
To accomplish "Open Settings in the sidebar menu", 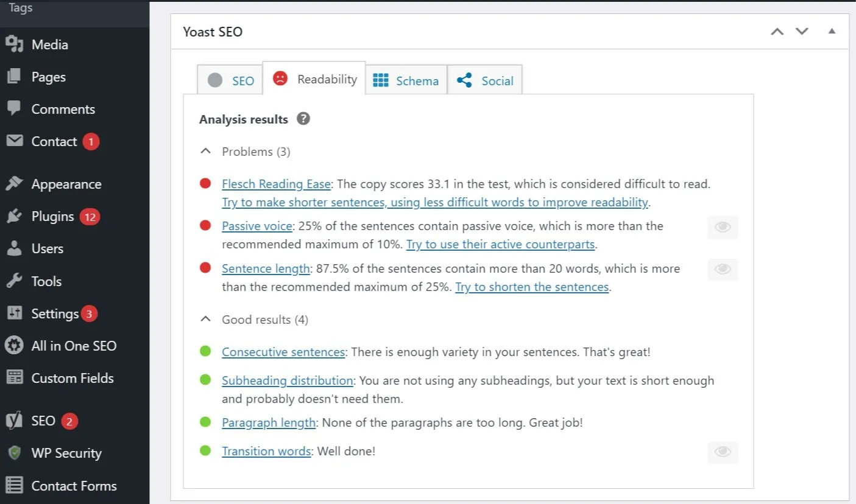I will (55, 313).
